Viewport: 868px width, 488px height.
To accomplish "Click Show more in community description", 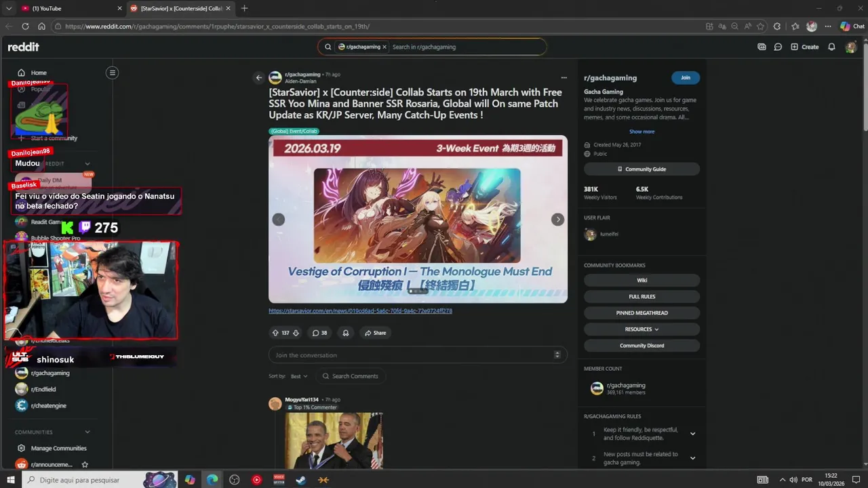I will (642, 131).
